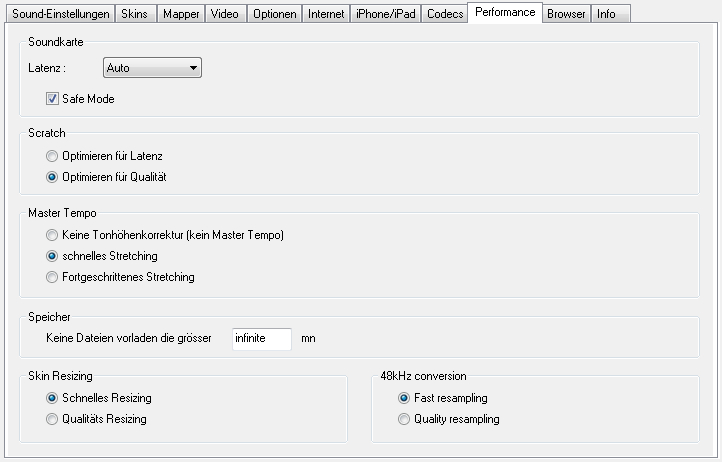Open the Sound-Einstellungen tab

(60, 14)
